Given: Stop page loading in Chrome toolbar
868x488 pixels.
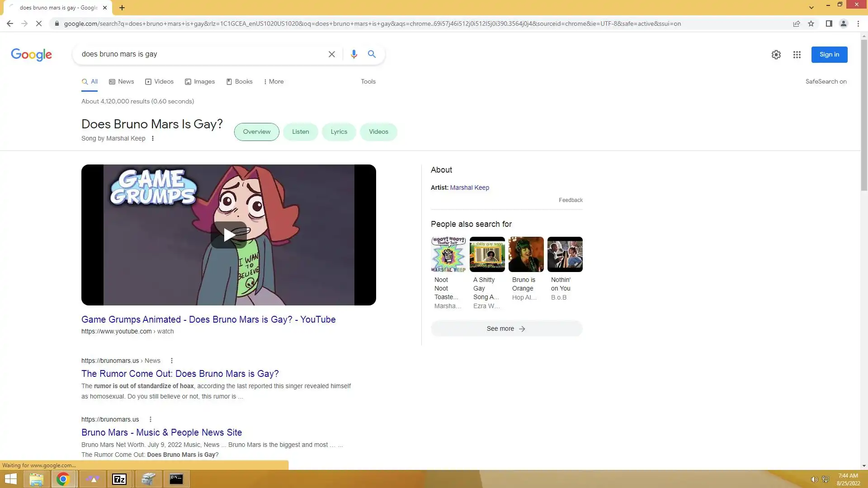Looking at the screenshot, I should coord(39,23).
